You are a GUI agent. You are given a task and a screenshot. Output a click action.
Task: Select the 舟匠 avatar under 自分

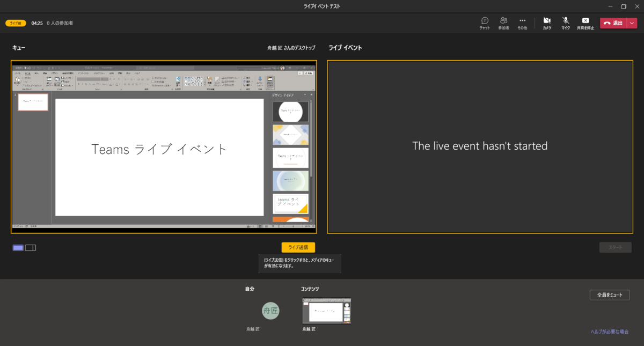pyautogui.click(x=270, y=310)
